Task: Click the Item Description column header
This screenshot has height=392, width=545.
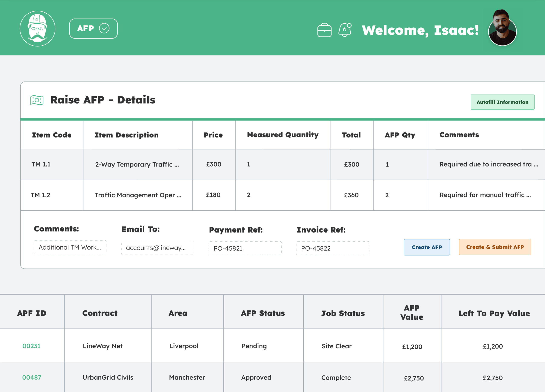Action: coord(138,135)
